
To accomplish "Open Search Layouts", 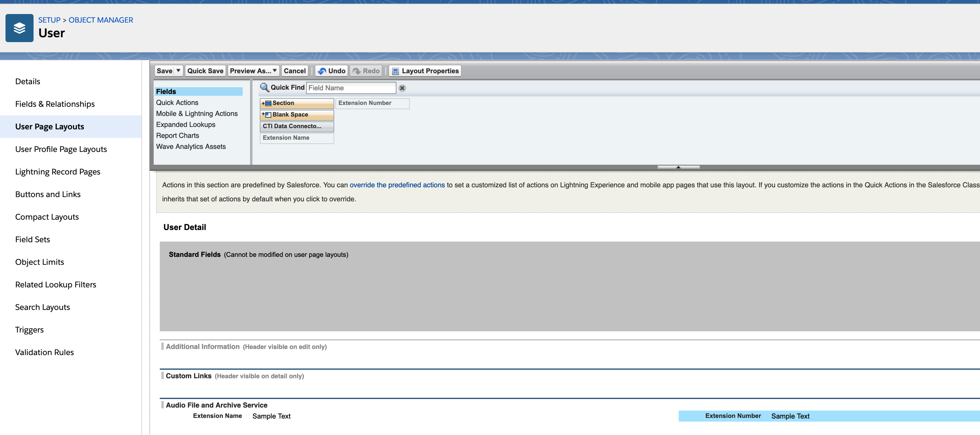I will [x=43, y=307].
